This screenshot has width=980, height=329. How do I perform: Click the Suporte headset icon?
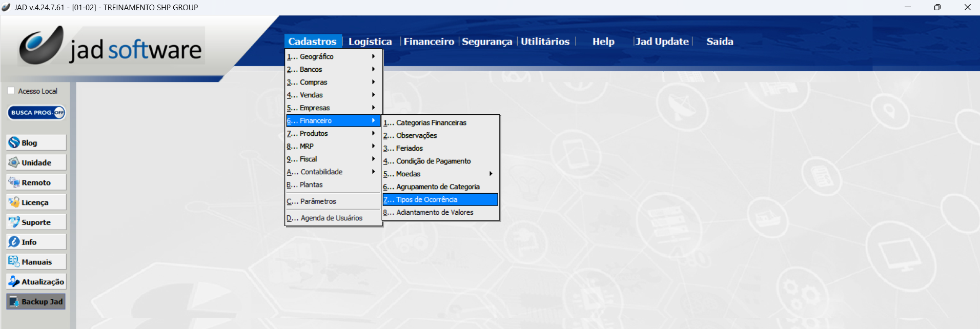coord(14,222)
